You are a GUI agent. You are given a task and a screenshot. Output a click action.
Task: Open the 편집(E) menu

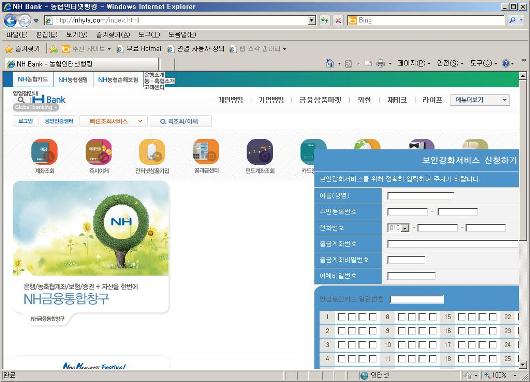(47, 34)
